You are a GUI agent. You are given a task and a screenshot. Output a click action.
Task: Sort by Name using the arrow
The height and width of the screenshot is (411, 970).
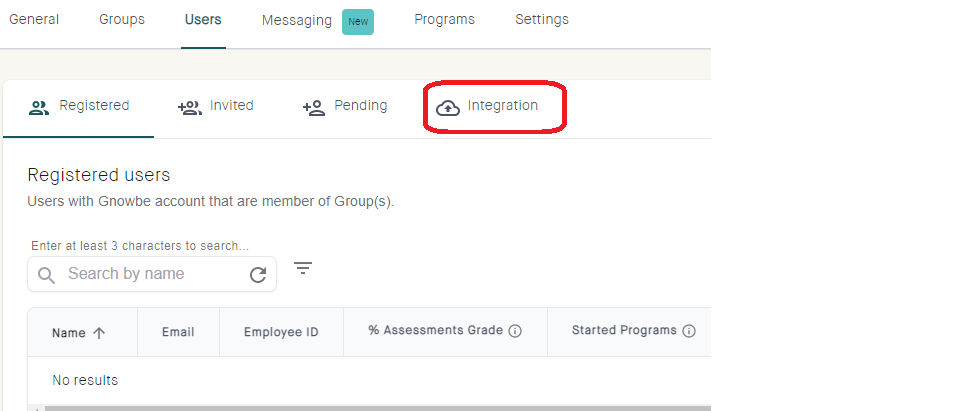click(99, 333)
